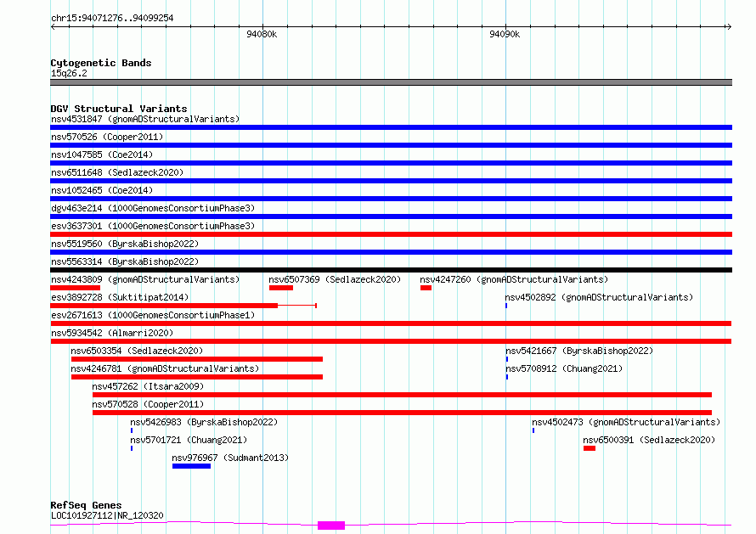Click the blue tick under nsv4502892

[x=506, y=306]
